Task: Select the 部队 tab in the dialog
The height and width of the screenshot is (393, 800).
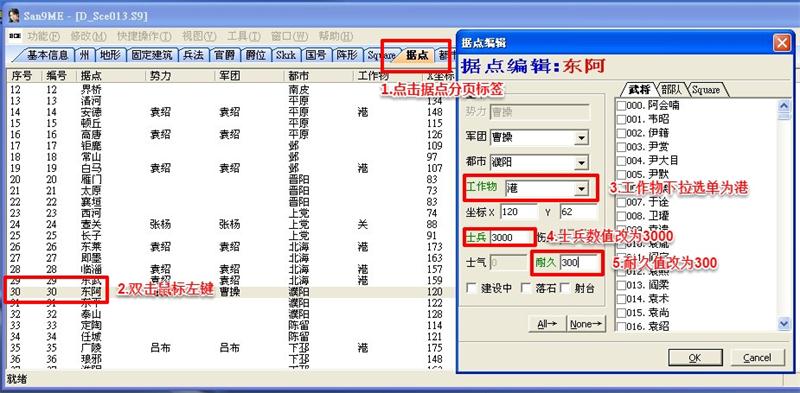Action: coord(670,89)
